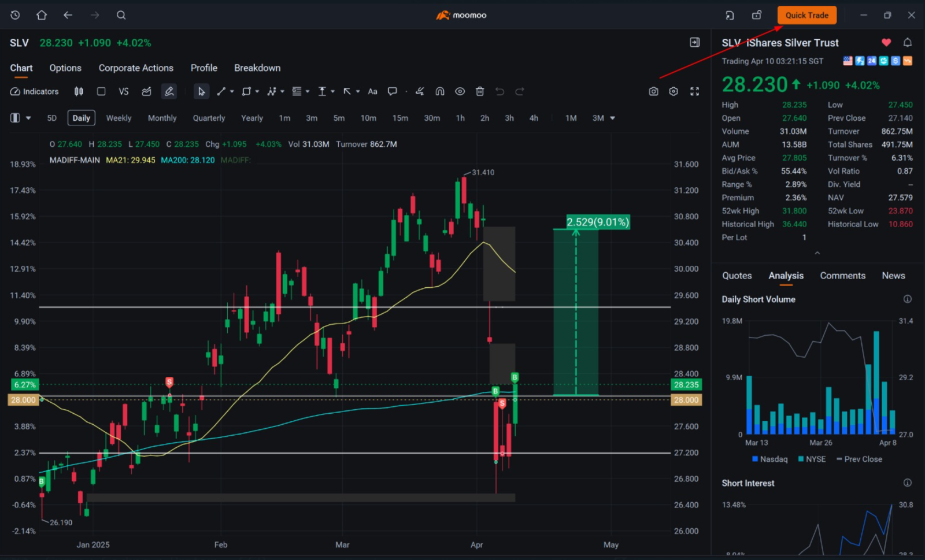Collapse quote details with chevron up

tap(817, 253)
